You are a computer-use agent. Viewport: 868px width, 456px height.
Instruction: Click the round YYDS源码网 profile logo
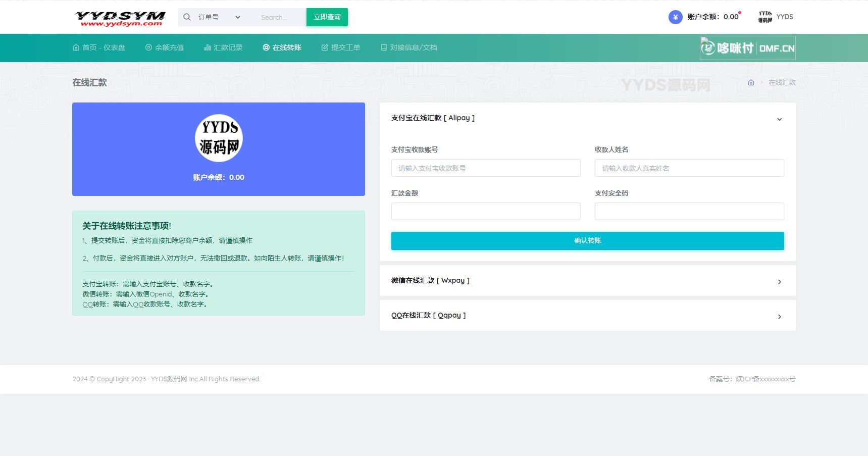point(219,138)
